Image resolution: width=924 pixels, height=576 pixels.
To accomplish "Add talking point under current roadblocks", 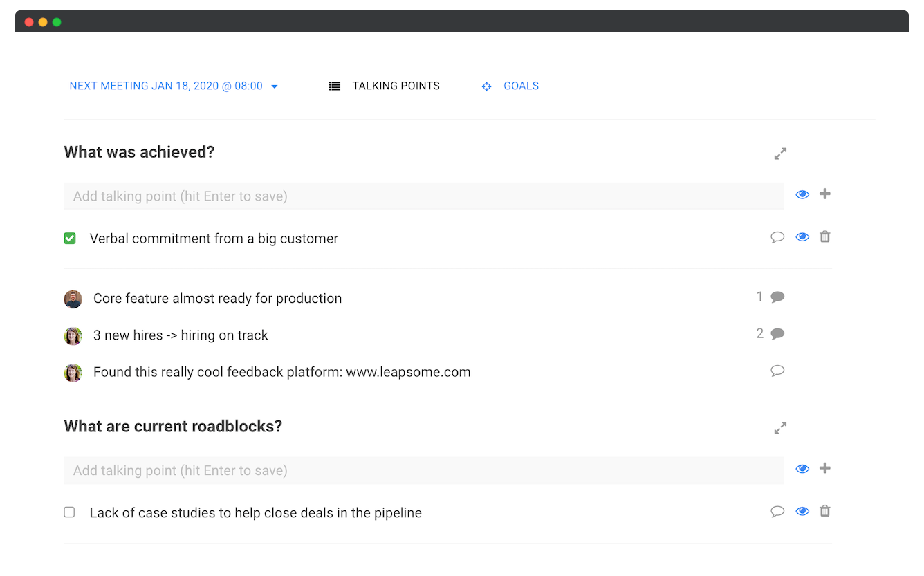I will (x=824, y=469).
